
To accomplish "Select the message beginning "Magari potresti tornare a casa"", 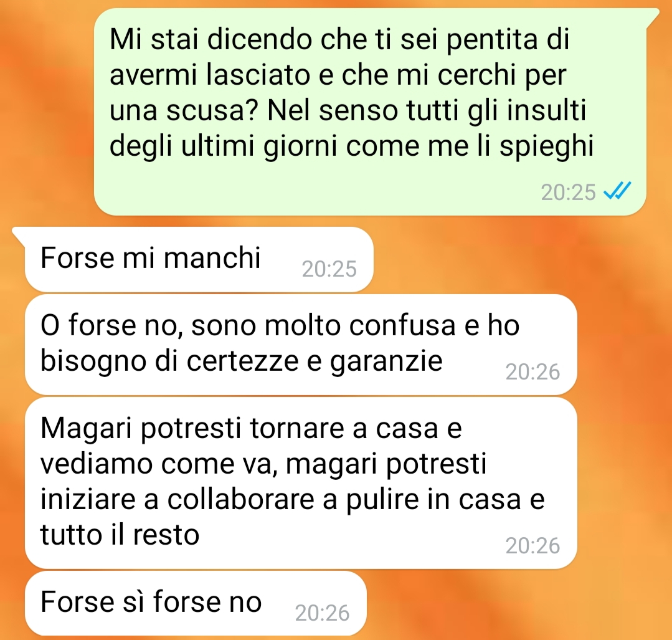I will coord(301,483).
